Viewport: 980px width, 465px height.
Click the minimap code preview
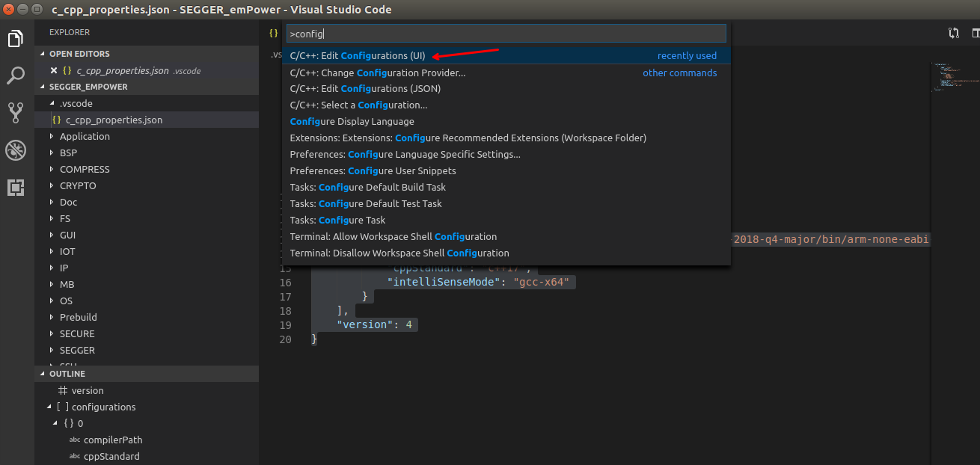(954, 76)
